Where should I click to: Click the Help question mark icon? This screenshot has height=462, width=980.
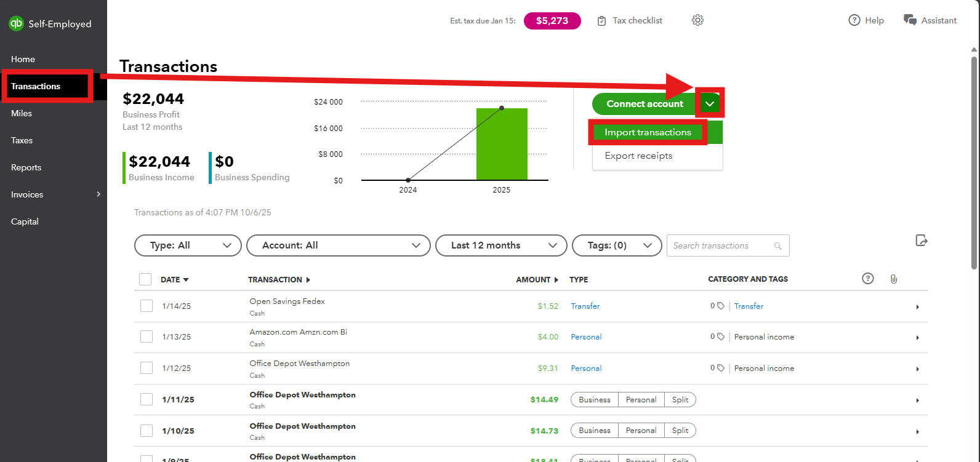[854, 20]
